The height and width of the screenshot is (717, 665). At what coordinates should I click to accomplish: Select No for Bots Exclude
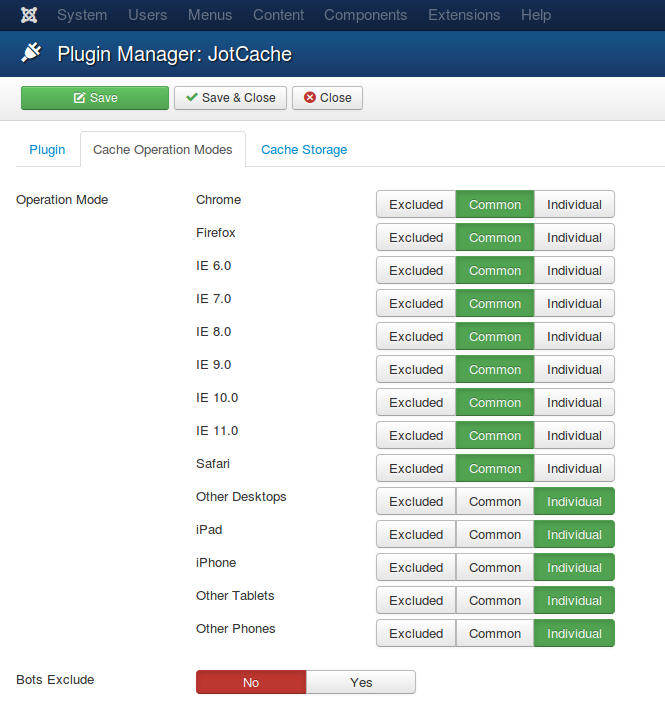click(251, 682)
